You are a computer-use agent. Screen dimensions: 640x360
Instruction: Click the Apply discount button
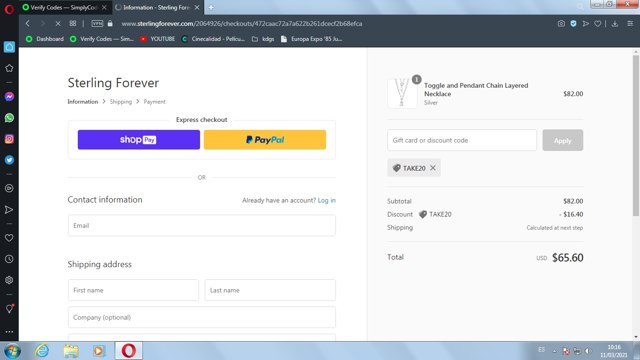[x=562, y=140]
